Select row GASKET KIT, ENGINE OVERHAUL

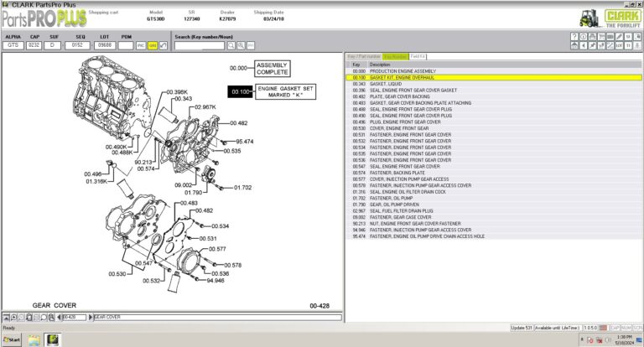pos(493,77)
